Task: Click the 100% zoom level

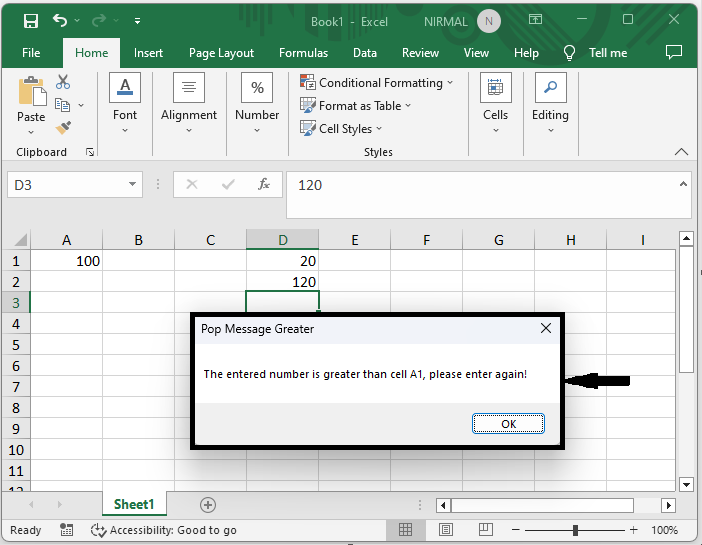Action: click(664, 530)
